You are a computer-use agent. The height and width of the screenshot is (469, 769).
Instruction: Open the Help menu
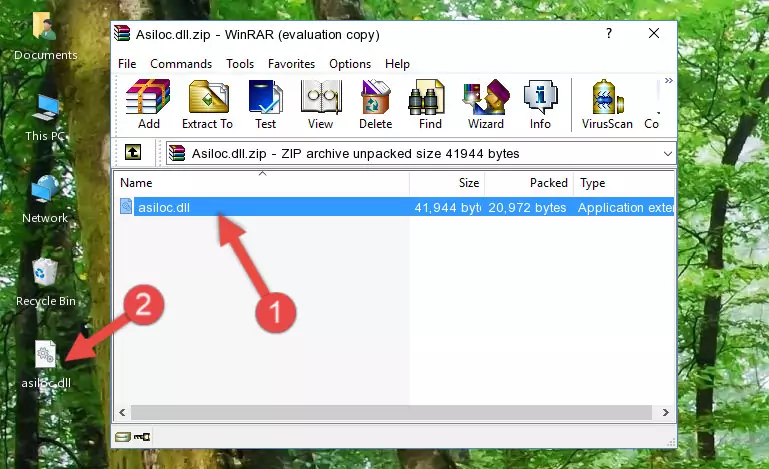397,64
